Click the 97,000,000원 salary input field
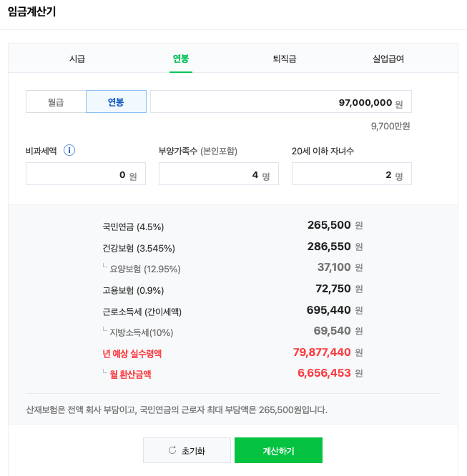467x476 pixels. tap(280, 102)
